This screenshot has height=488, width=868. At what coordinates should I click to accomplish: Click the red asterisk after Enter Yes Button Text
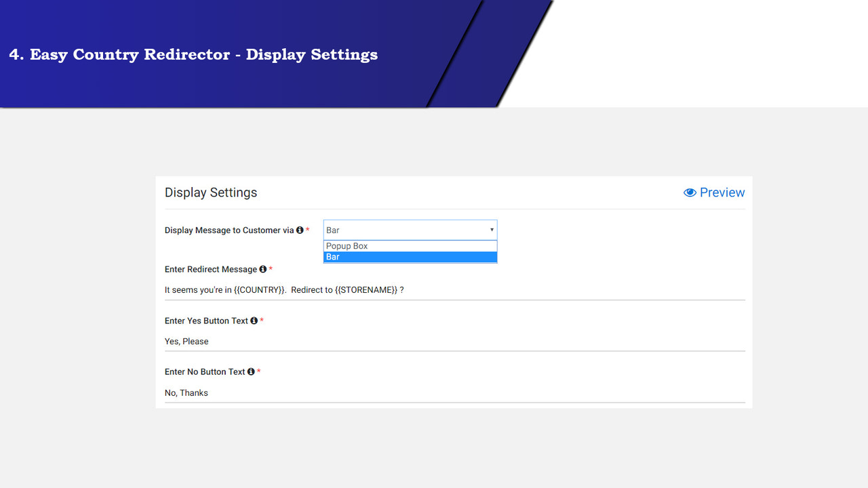[x=262, y=320]
